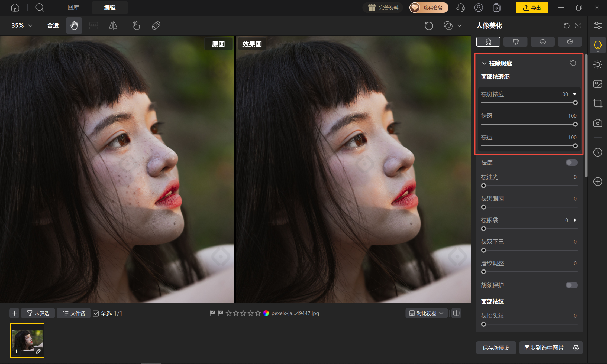Click the flip mirror icon in toolbar
The width and height of the screenshot is (607, 364).
click(x=113, y=25)
